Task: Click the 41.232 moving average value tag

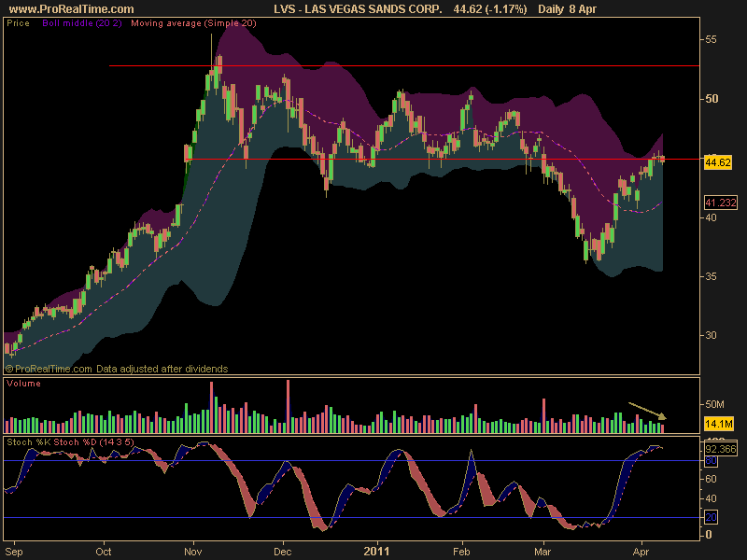Action: pos(720,203)
